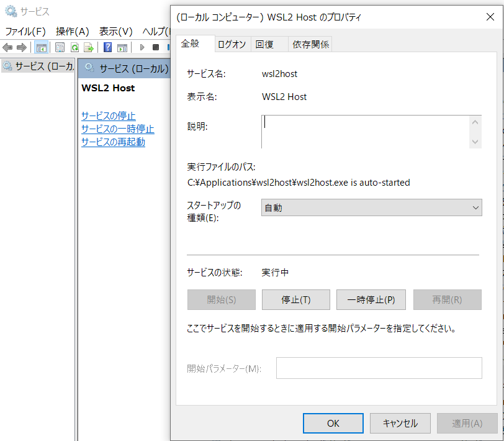
Task: Switch to the 回復 tab
Action: coord(269,44)
